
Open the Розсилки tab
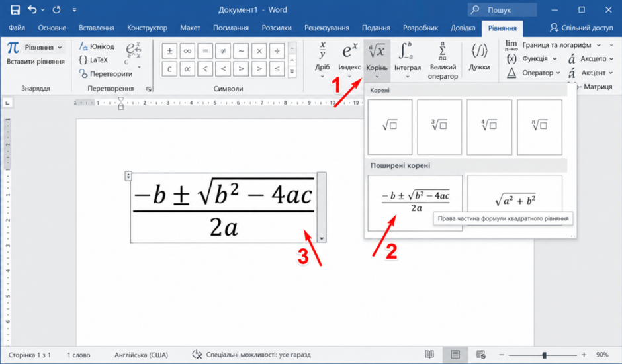pos(277,28)
